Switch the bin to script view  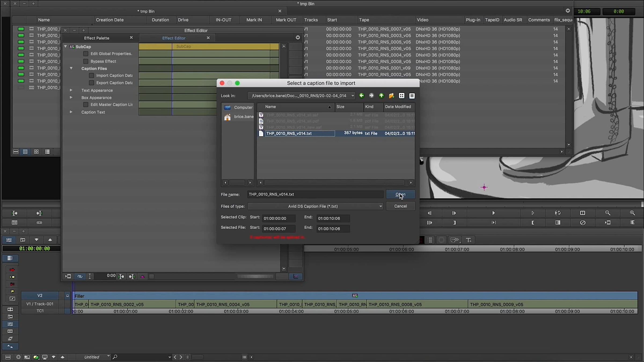(47, 152)
